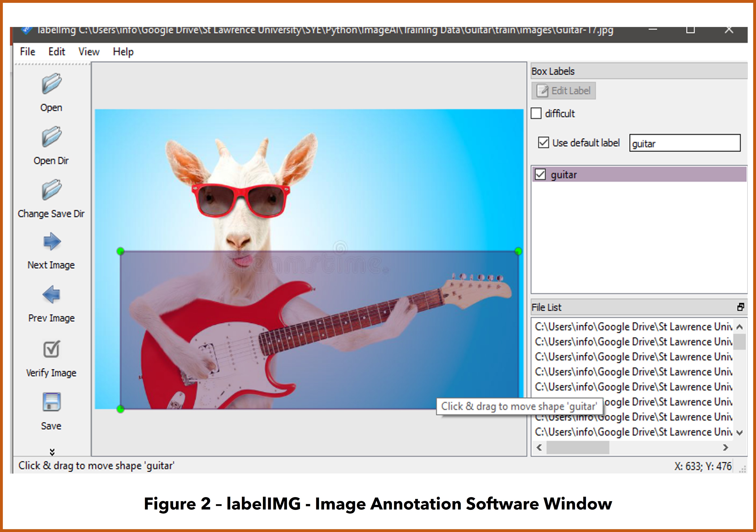Uncheck Use default label checkbox
The image size is (756, 532).
point(543,143)
